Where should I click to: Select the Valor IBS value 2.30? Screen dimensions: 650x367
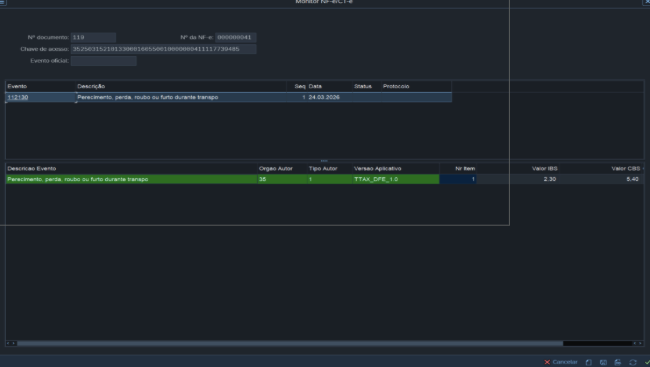(x=518, y=179)
